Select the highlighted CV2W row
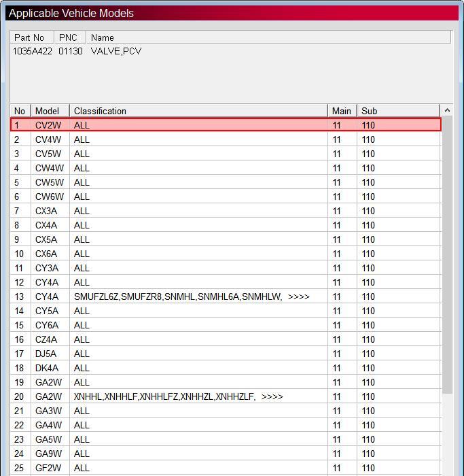The width and height of the screenshot is (464, 476). click(226, 125)
